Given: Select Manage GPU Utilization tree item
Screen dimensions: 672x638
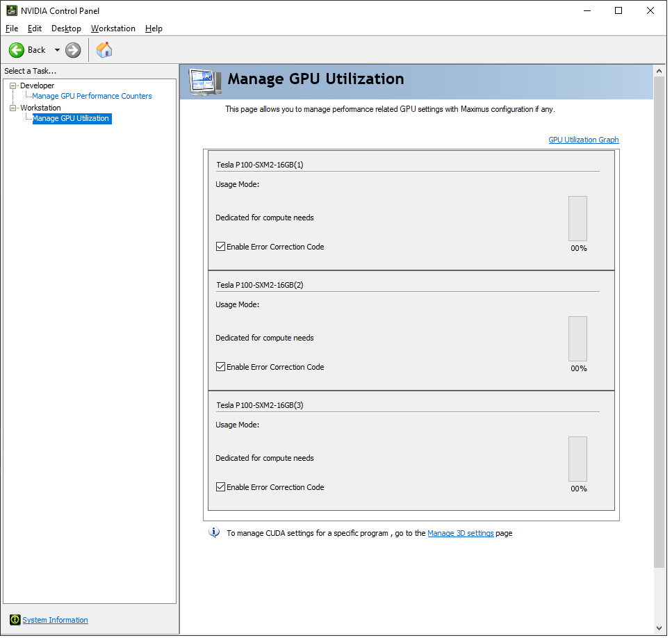Looking at the screenshot, I should point(71,119).
